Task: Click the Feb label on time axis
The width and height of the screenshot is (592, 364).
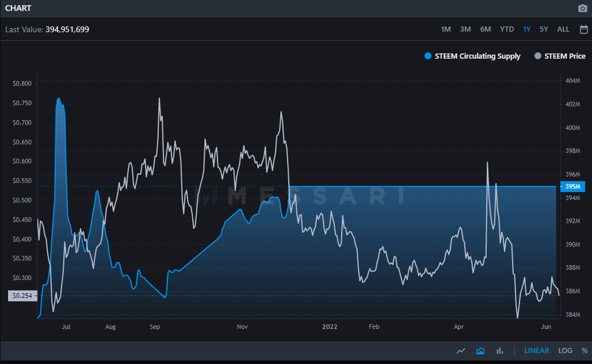Action: 374,327
